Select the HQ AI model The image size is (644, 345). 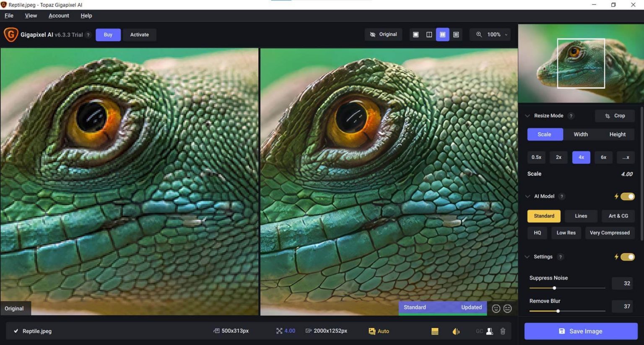pos(537,233)
